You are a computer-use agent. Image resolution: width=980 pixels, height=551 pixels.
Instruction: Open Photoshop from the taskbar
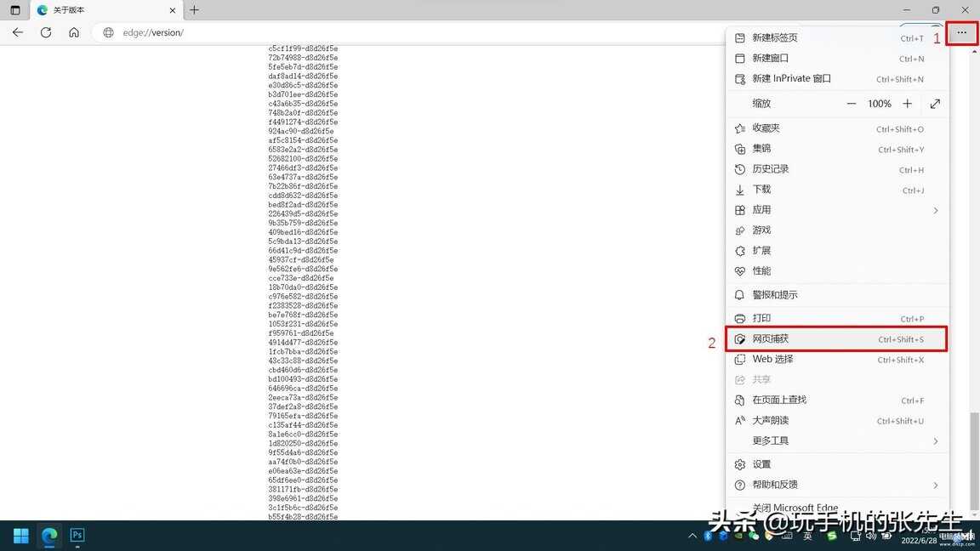click(x=77, y=536)
